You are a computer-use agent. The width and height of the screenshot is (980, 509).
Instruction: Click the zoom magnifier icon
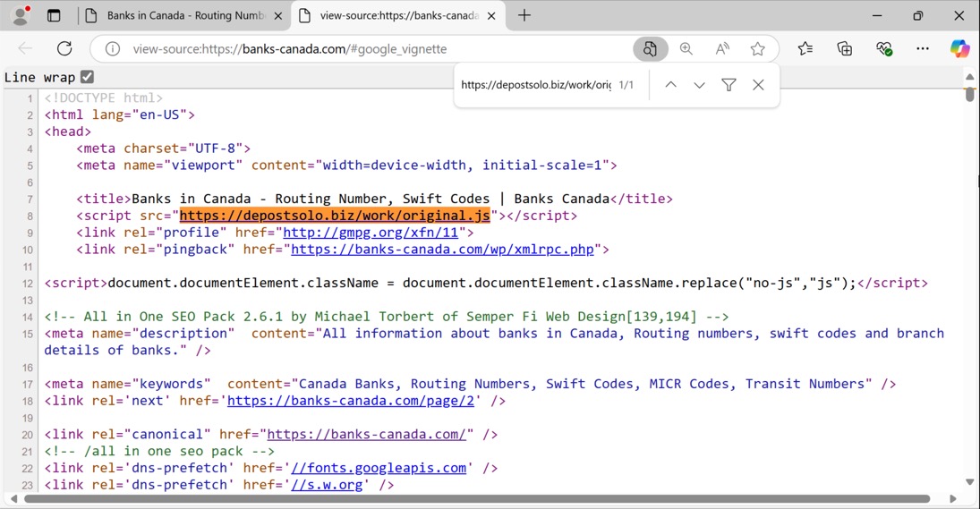tap(686, 48)
